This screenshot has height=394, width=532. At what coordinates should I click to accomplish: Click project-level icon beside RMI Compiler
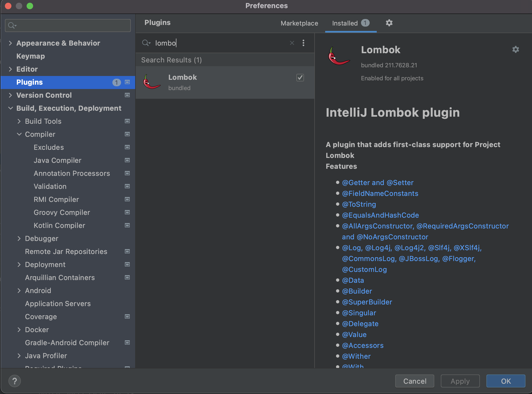click(x=127, y=199)
